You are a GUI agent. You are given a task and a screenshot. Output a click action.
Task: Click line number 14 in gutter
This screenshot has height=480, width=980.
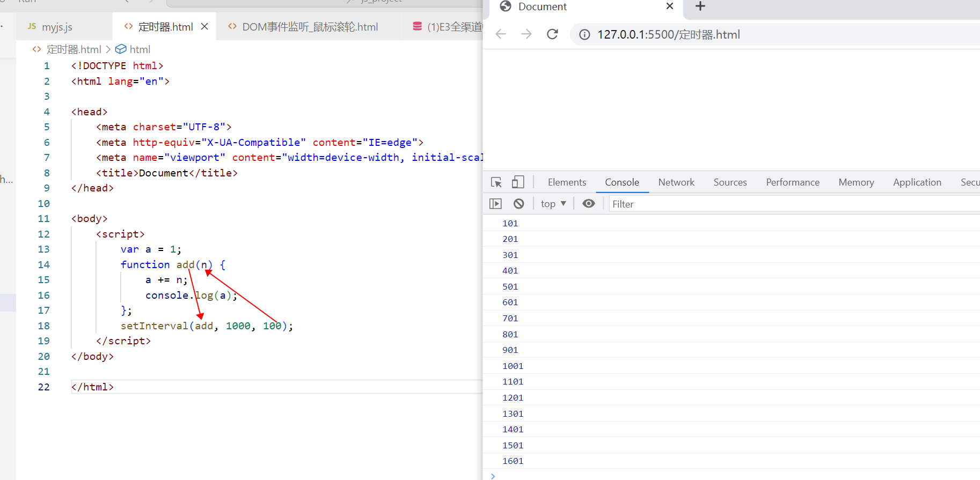(x=44, y=264)
